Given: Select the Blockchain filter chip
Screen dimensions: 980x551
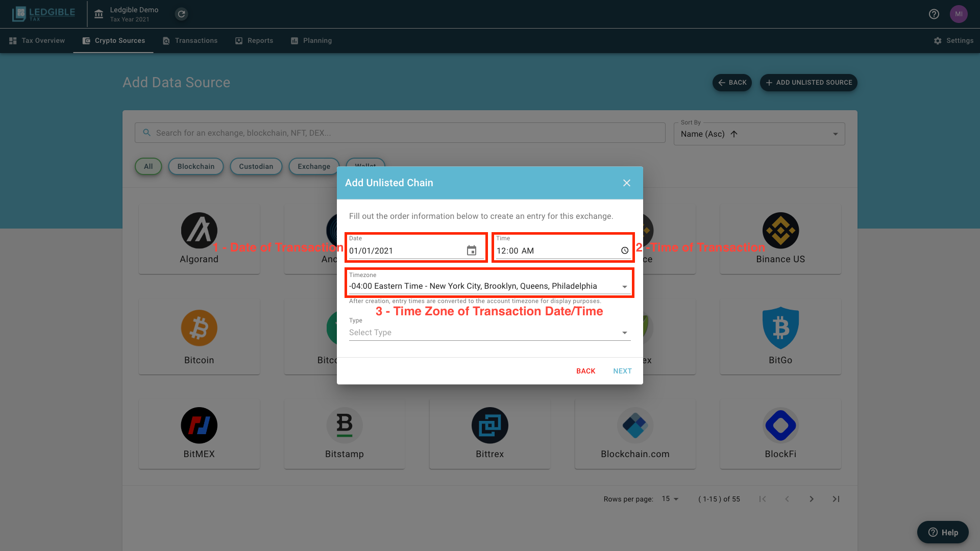Looking at the screenshot, I should 196,166.
